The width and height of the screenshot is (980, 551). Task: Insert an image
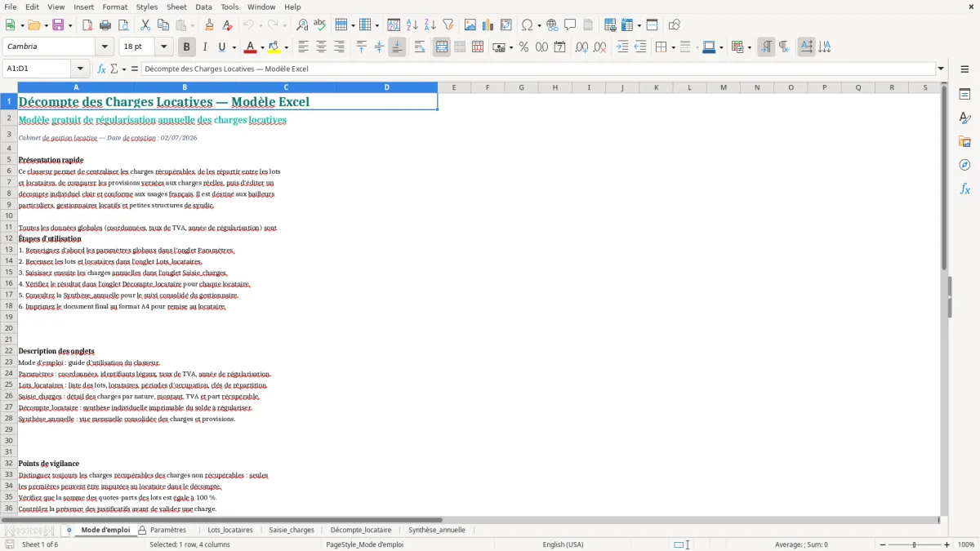click(x=470, y=25)
